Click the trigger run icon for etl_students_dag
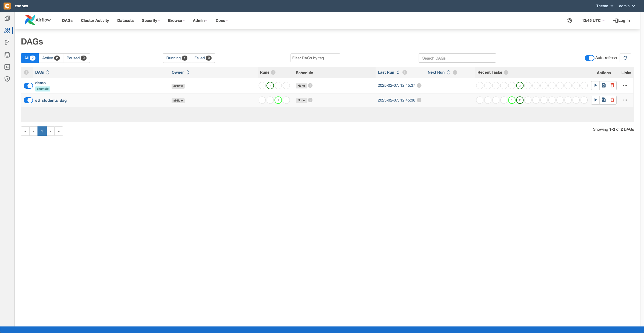 (x=595, y=100)
